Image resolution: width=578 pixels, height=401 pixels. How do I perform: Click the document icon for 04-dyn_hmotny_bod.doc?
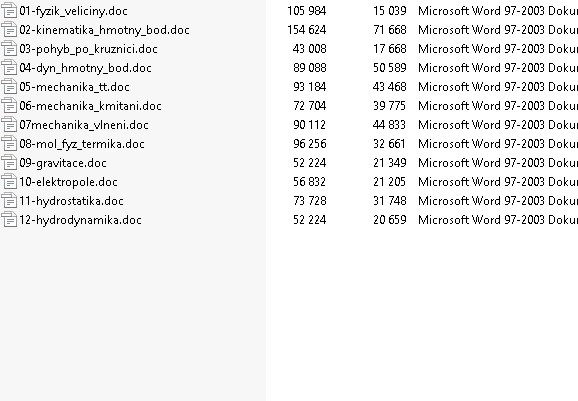click(9, 68)
